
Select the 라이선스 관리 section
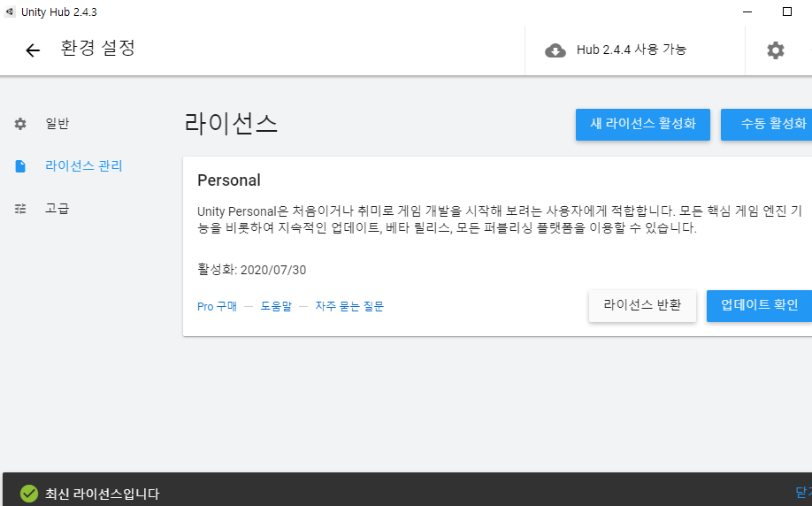point(84,166)
